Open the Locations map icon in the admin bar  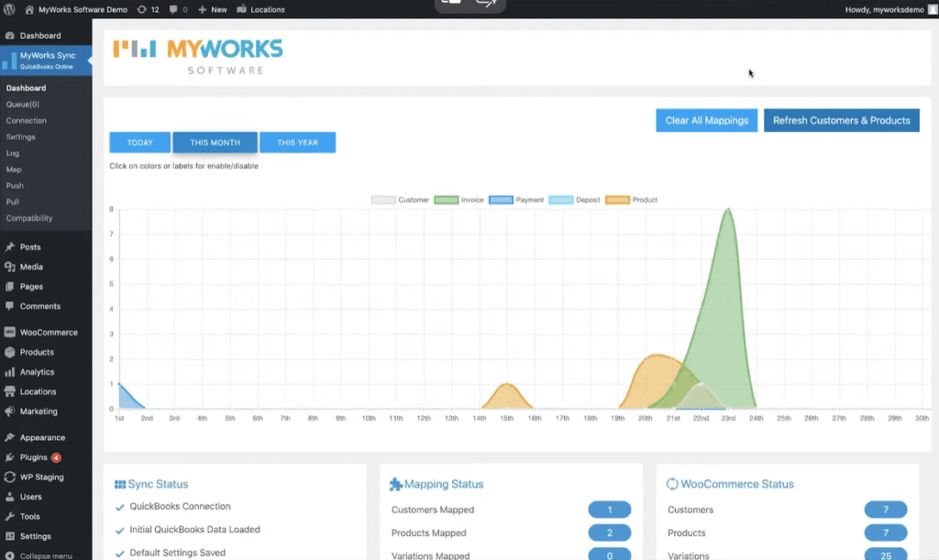click(x=241, y=9)
